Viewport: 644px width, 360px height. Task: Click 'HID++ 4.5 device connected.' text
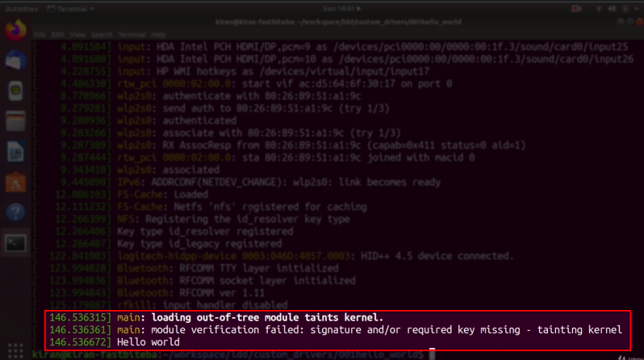(437, 256)
